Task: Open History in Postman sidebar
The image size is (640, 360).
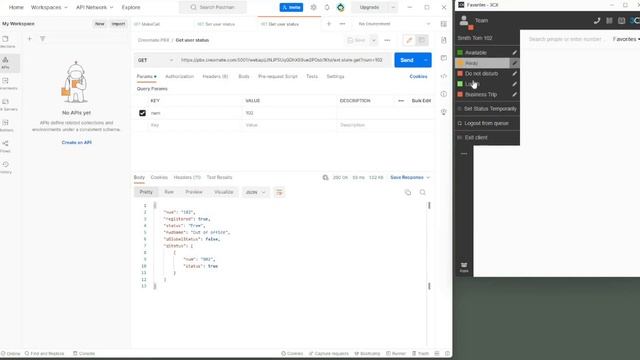Action: 6,167
